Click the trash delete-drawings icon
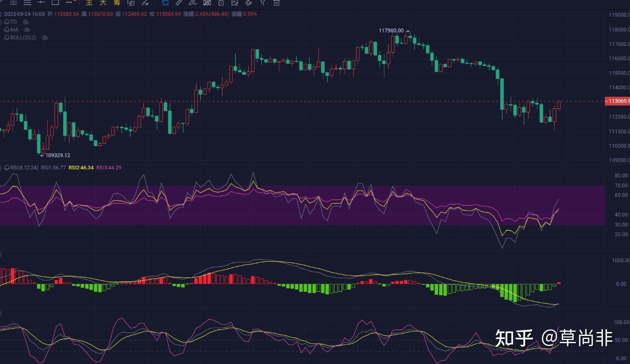The height and width of the screenshot is (364, 630). [x=277, y=2]
